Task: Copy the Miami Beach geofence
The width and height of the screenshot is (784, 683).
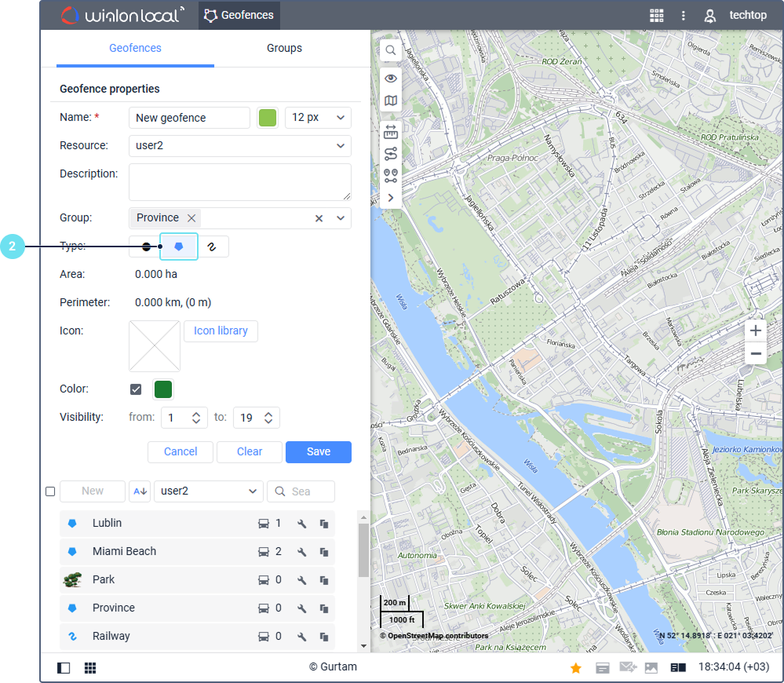Action: 323,552
